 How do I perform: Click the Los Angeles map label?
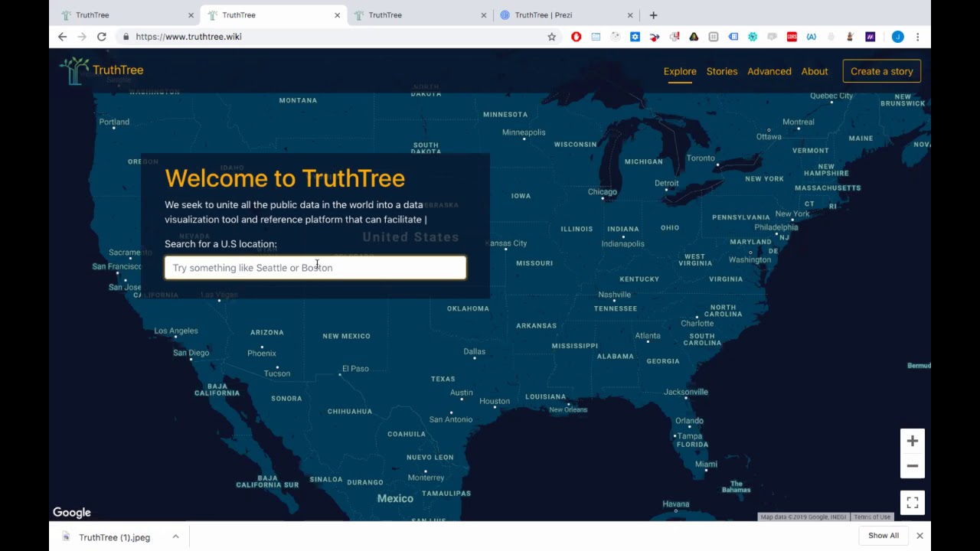(x=176, y=331)
